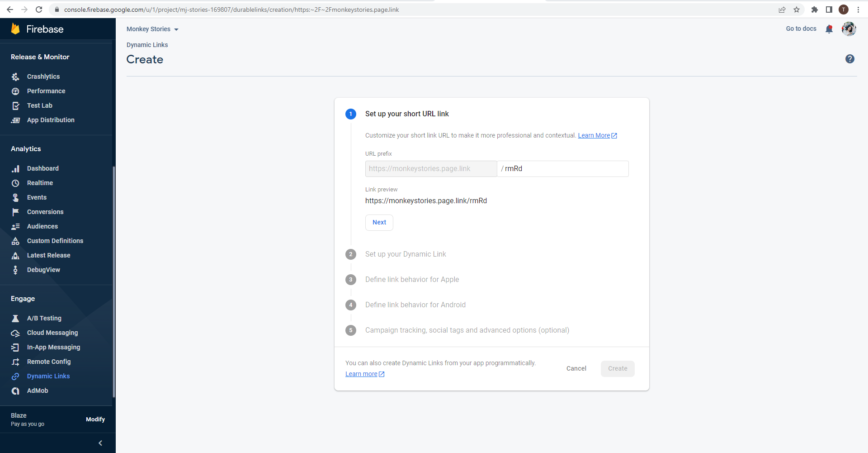Bookmark this page with star icon
The width and height of the screenshot is (868, 453).
797,10
